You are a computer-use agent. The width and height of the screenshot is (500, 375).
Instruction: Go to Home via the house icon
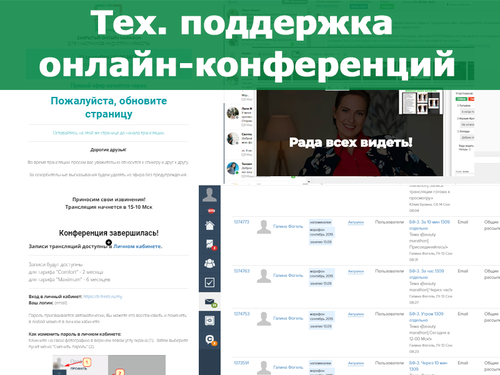coord(210,225)
